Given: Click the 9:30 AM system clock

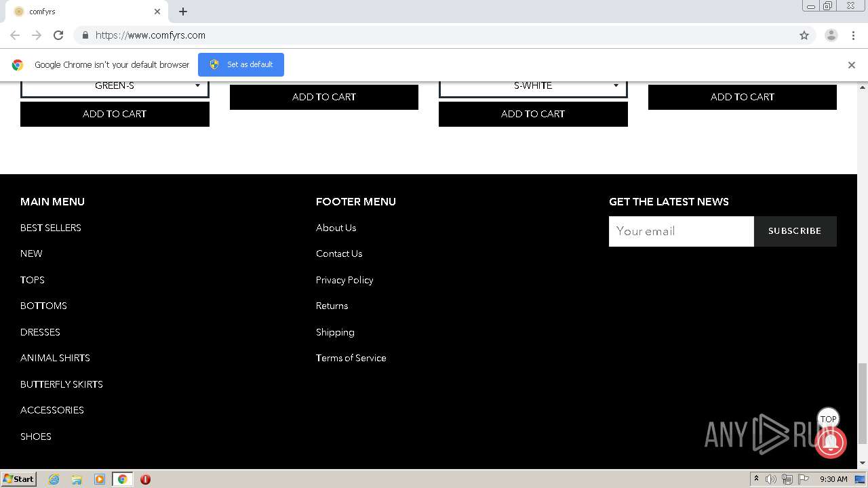Looking at the screenshot, I should (x=833, y=479).
